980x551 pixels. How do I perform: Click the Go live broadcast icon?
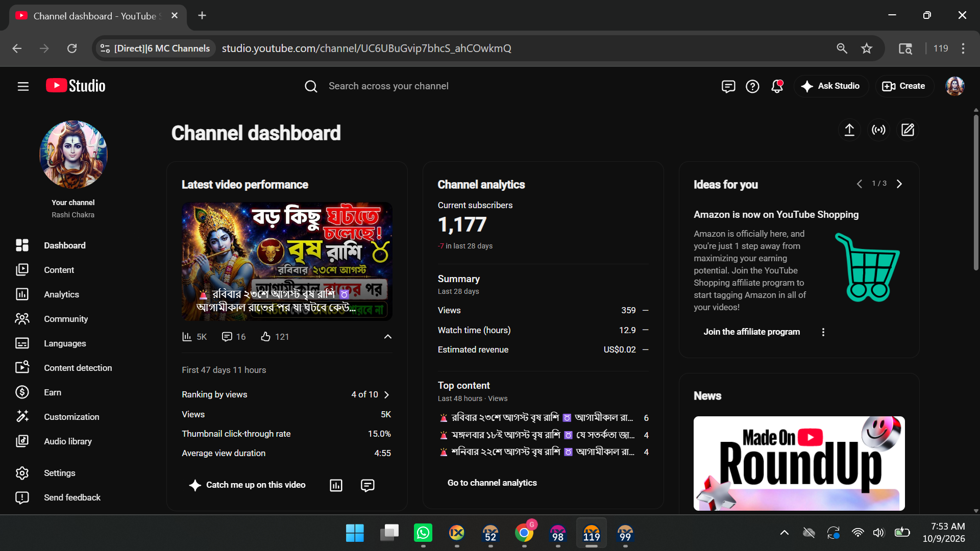pos(878,130)
